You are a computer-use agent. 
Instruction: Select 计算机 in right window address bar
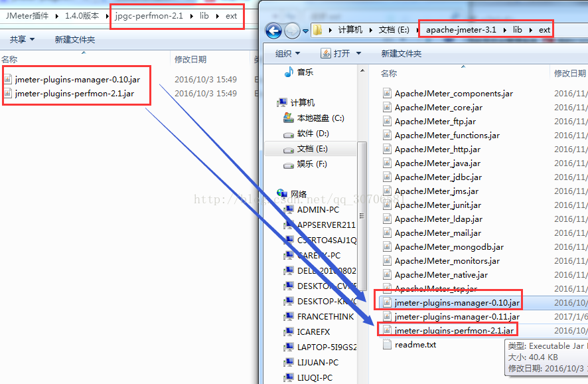tap(350, 30)
